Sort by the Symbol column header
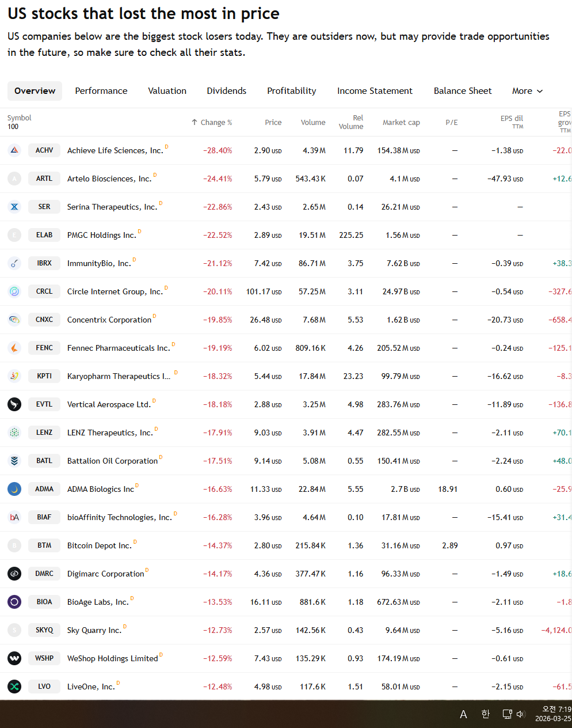 [x=20, y=118]
